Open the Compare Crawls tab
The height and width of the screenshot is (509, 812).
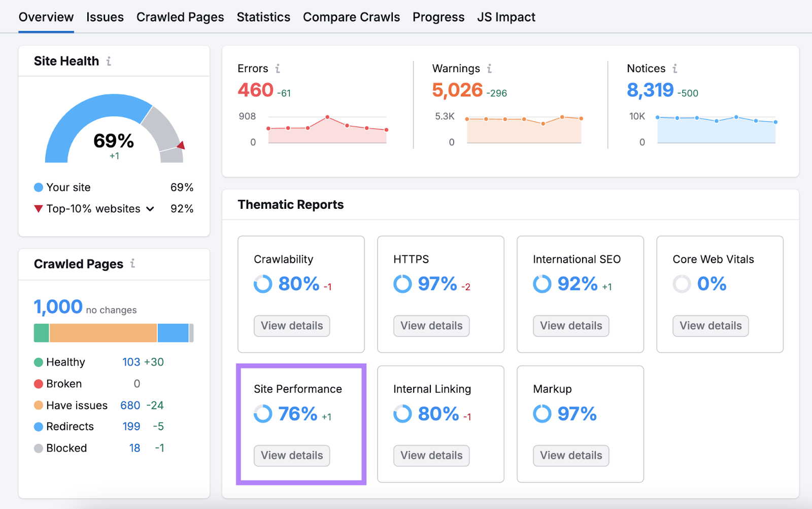click(351, 17)
